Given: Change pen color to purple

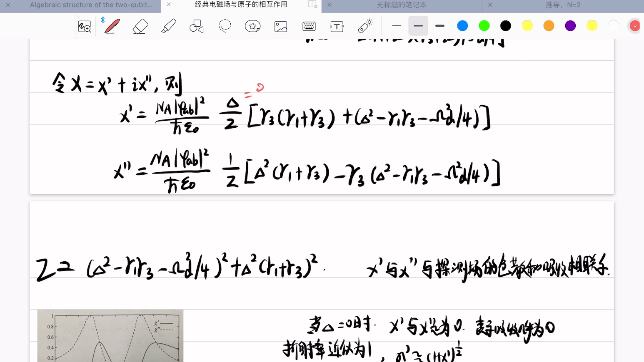Looking at the screenshot, I should pyautogui.click(x=570, y=25).
